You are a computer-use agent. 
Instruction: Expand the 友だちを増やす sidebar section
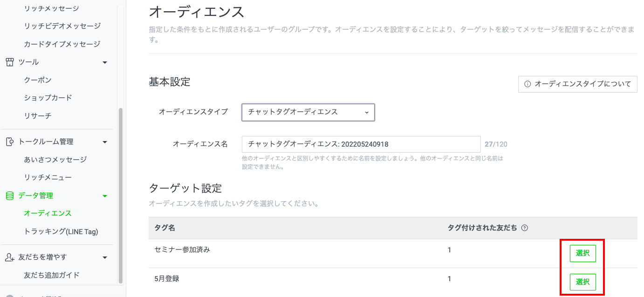[x=105, y=256]
